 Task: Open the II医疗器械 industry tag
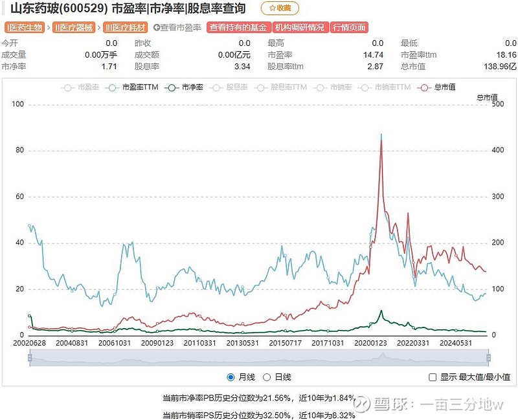pyautogui.click(x=73, y=27)
